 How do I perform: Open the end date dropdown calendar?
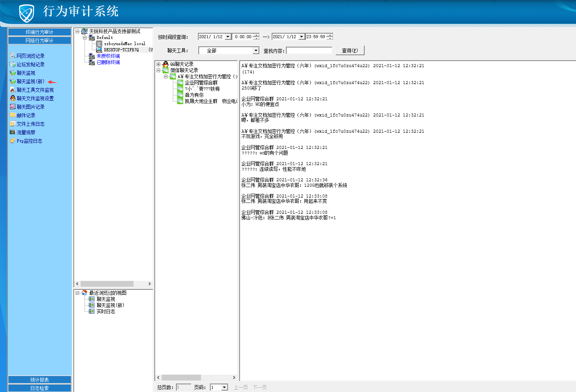(x=302, y=37)
